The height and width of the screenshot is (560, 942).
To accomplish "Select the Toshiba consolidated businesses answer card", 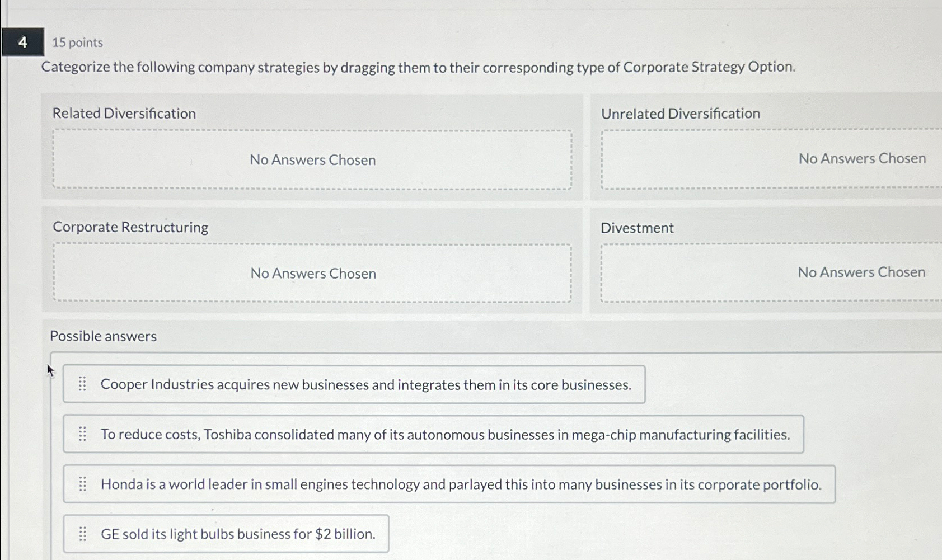I will [445, 434].
